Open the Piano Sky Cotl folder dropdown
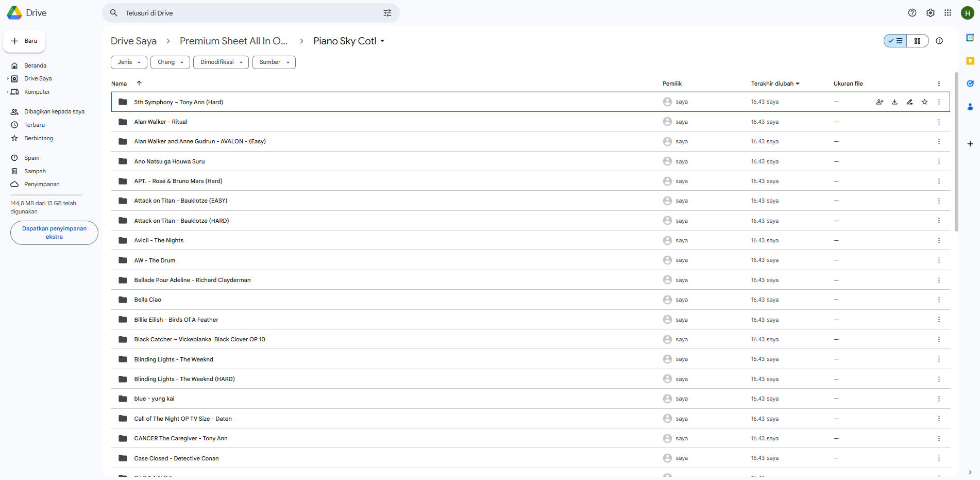 coord(382,41)
